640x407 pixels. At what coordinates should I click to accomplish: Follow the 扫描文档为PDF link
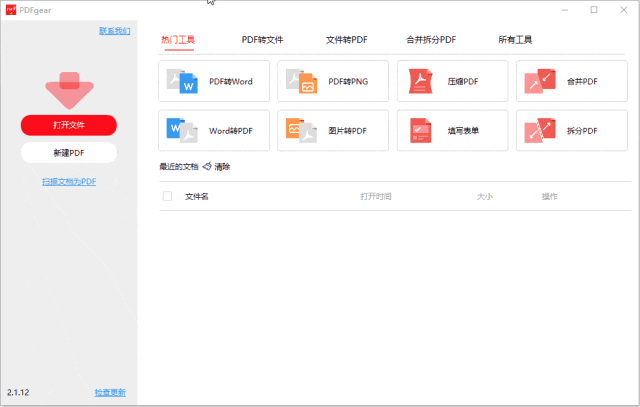(x=69, y=181)
